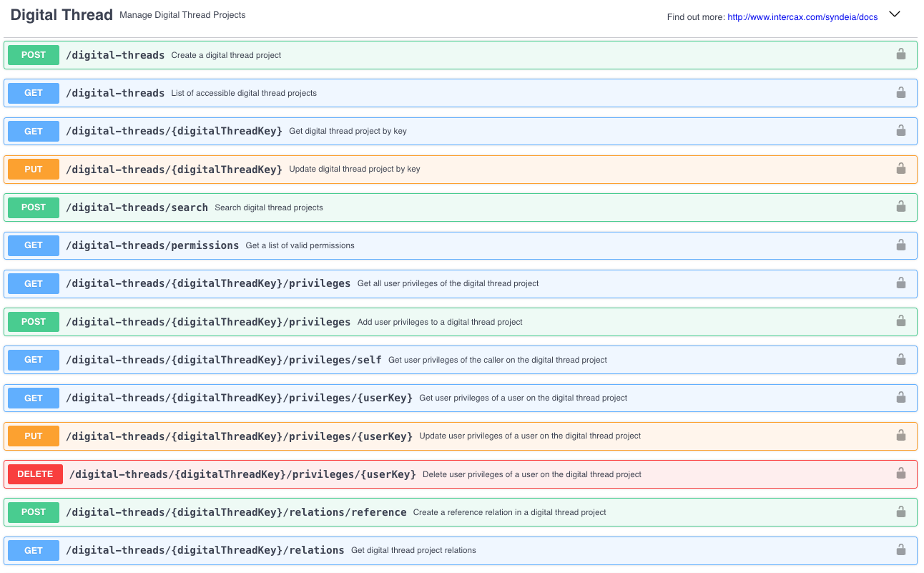Click lock icon on relations/reference row
This screenshot has width=924, height=573.
tap(900, 511)
